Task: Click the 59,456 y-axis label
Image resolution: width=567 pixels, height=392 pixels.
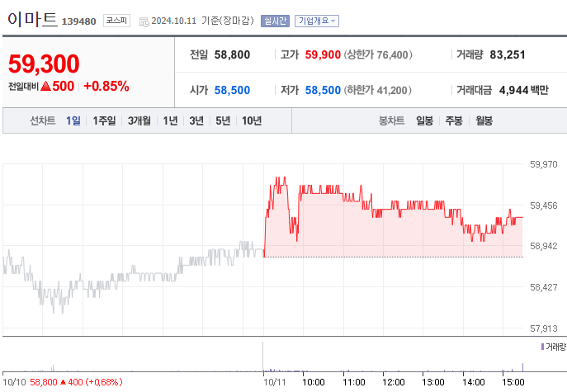Action: pos(544,205)
